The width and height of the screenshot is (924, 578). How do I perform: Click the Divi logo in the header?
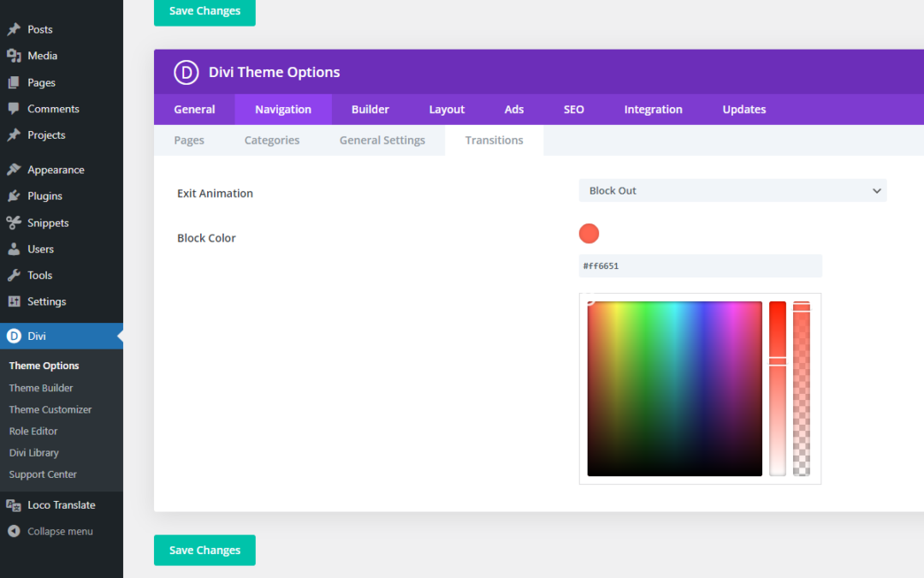tap(187, 72)
